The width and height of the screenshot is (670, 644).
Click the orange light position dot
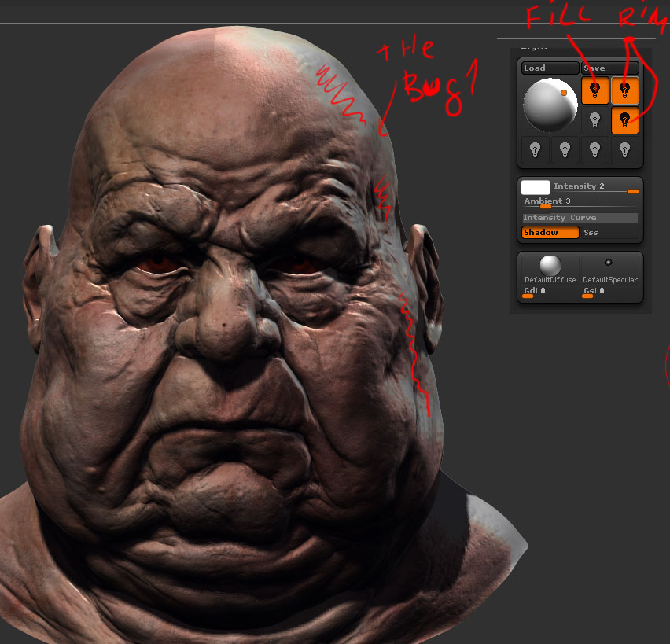564,93
